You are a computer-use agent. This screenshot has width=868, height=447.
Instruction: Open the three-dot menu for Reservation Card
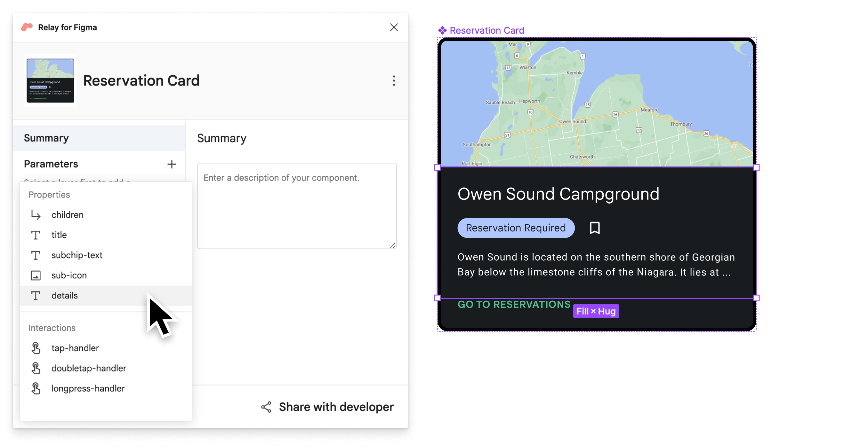(x=394, y=80)
